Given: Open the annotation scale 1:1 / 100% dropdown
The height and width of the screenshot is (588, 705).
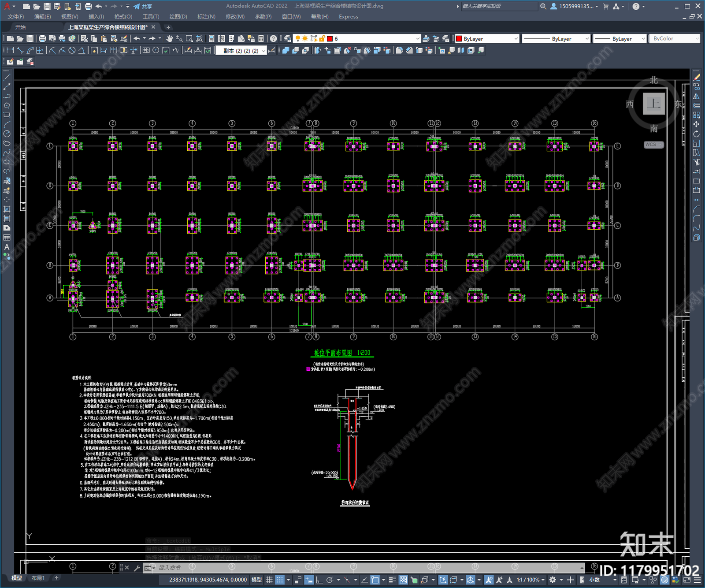Looking at the screenshot, I should (531, 580).
